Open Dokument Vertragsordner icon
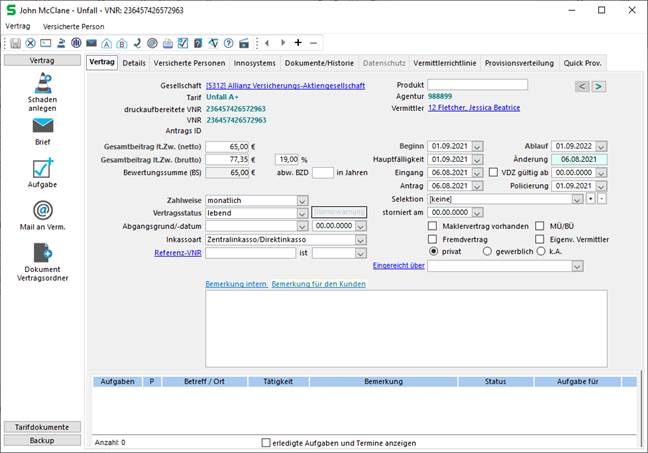Image resolution: width=648 pixels, height=453 pixels. [42, 253]
